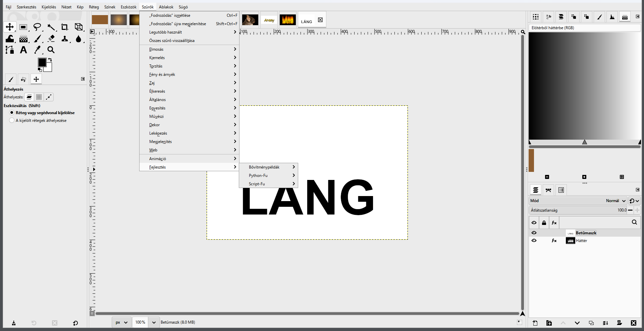Activate the Paths tool
The image size is (644, 331).
point(10,50)
